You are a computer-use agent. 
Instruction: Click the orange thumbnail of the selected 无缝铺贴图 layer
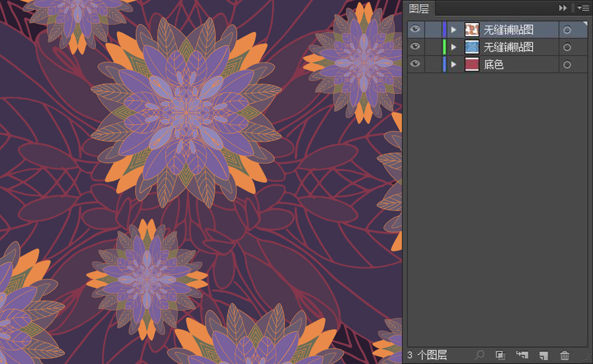tap(472, 30)
